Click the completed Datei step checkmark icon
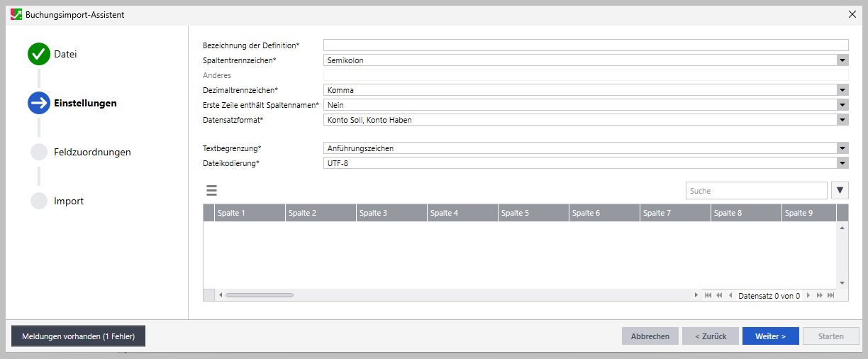 pos(39,55)
